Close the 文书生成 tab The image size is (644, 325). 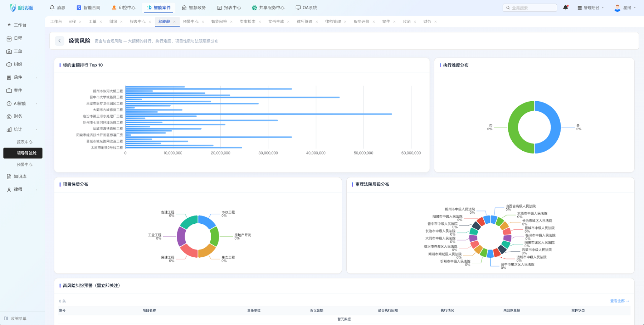tap(288, 22)
